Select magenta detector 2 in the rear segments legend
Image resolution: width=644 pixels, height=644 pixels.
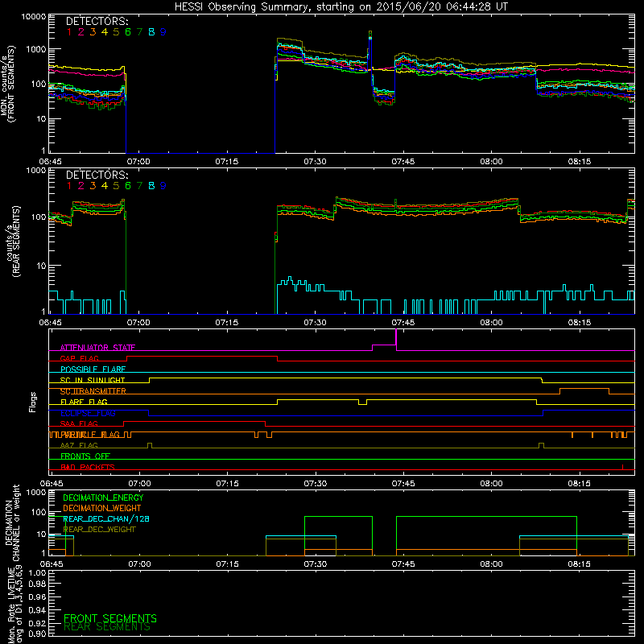pos(81,186)
